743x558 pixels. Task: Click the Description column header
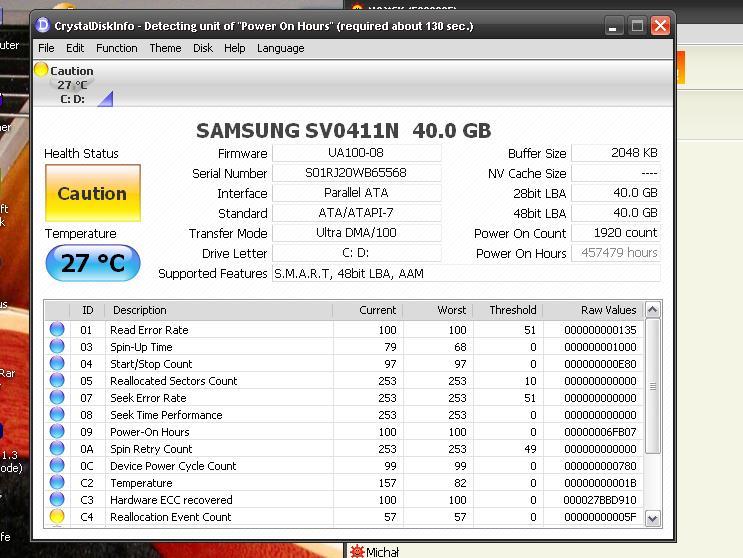point(219,310)
